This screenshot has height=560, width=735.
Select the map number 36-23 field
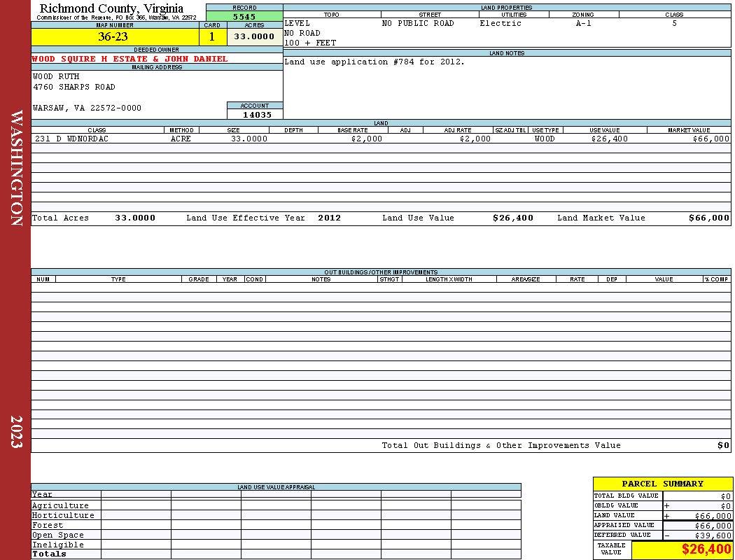pyautogui.click(x=115, y=37)
